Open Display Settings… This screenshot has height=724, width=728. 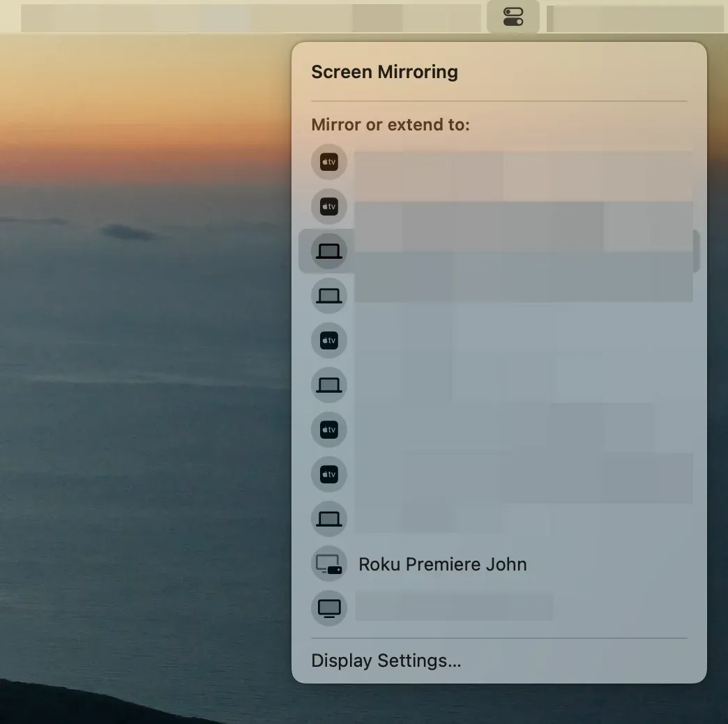tap(386, 661)
